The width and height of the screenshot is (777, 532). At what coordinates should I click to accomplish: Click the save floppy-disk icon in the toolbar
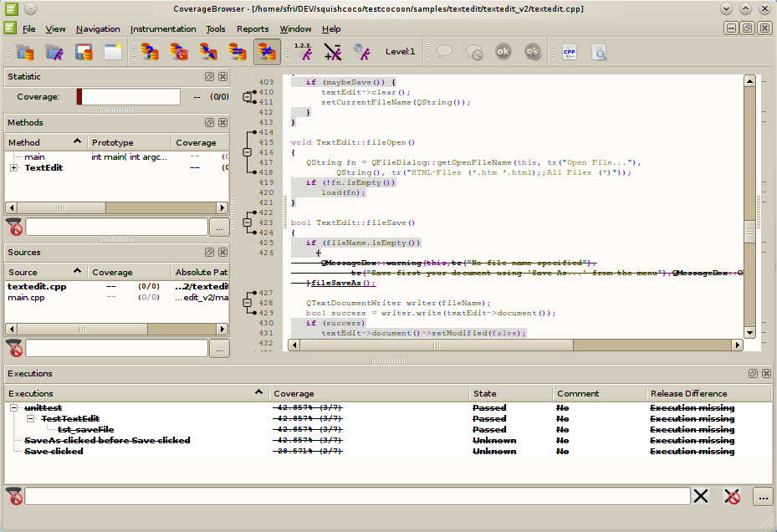click(x=84, y=52)
